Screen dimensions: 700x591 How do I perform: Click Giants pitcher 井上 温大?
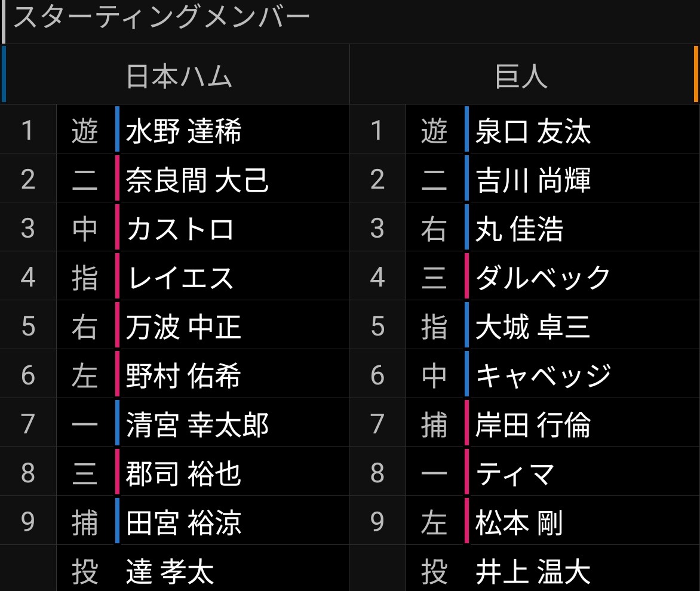[533, 571]
